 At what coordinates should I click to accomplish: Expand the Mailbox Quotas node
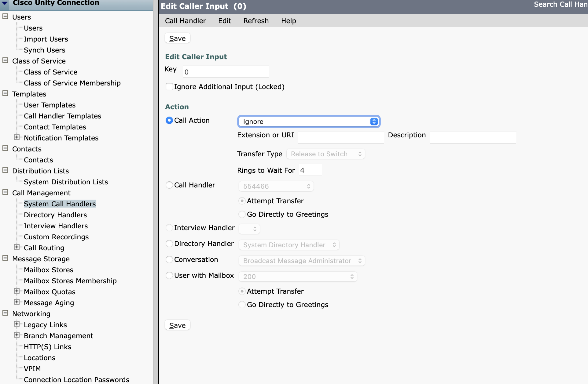click(17, 291)
